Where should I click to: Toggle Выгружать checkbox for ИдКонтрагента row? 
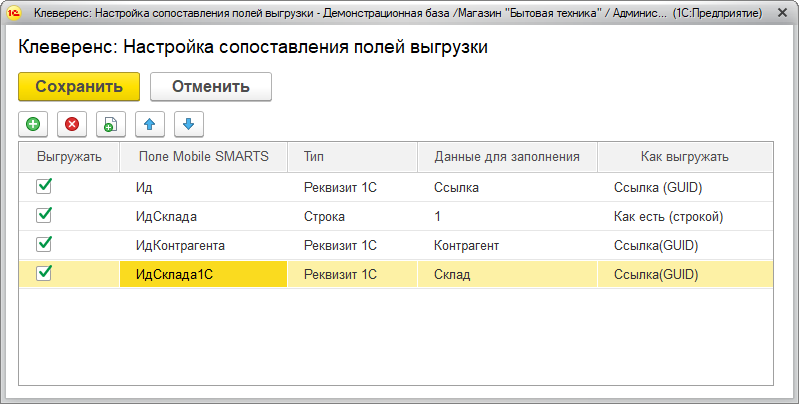pos(44,244)
